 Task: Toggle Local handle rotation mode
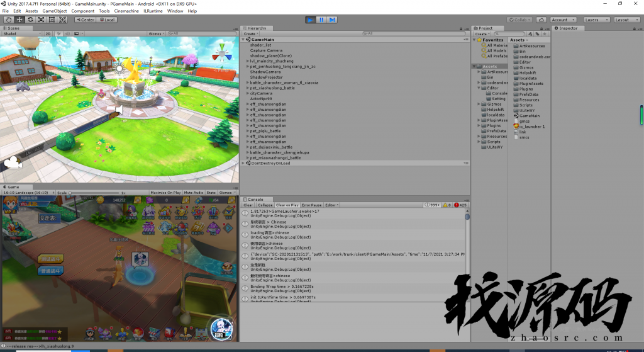click(x=107, y=20)
